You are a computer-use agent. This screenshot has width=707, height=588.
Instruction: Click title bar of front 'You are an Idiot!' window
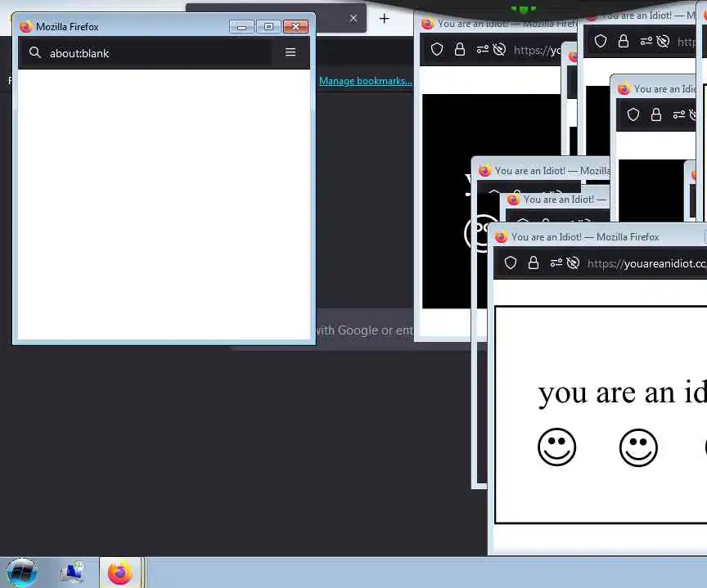click(597, 236)
